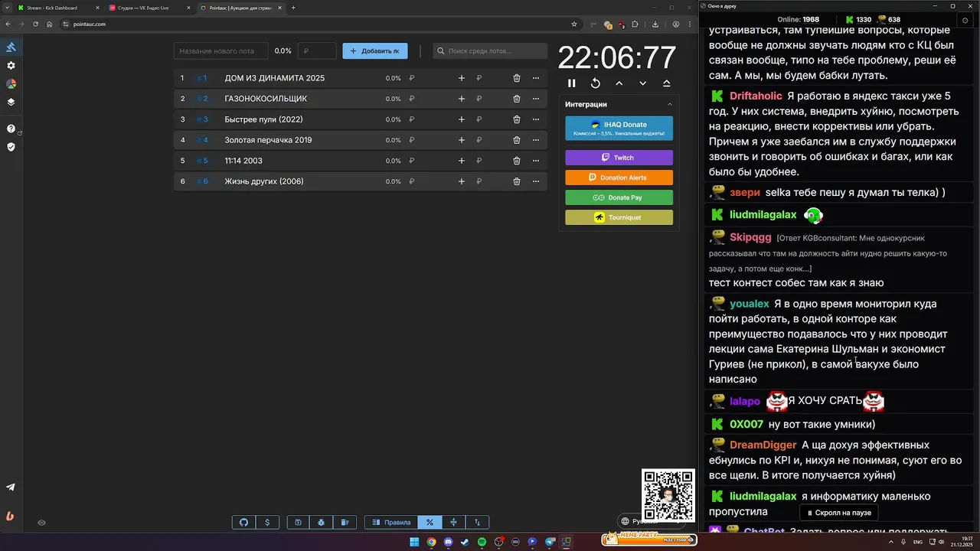Click Скролл на паузе in chat window
980x551 pixels.
coord(838,513)
